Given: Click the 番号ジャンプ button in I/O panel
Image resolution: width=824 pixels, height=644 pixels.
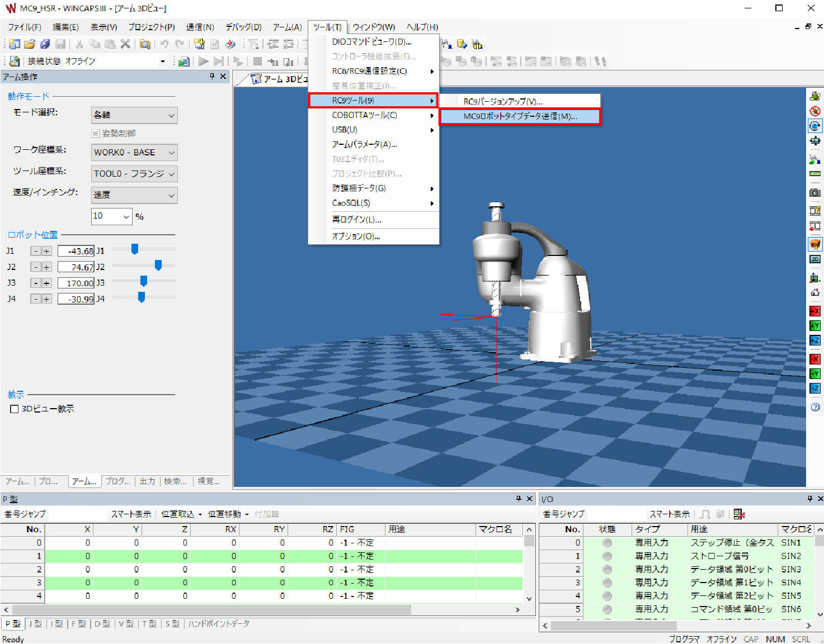Looking at the screenshot, I should 563,514.
